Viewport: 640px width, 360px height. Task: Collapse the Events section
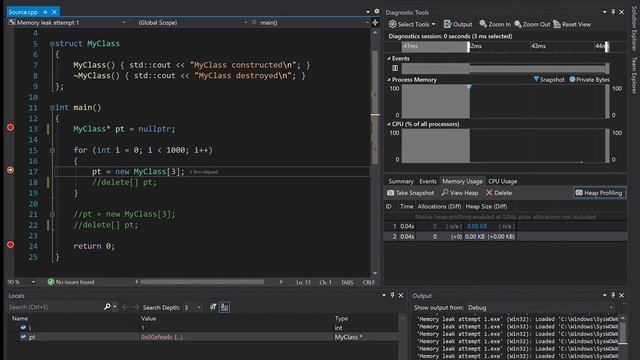pos(389,59)
